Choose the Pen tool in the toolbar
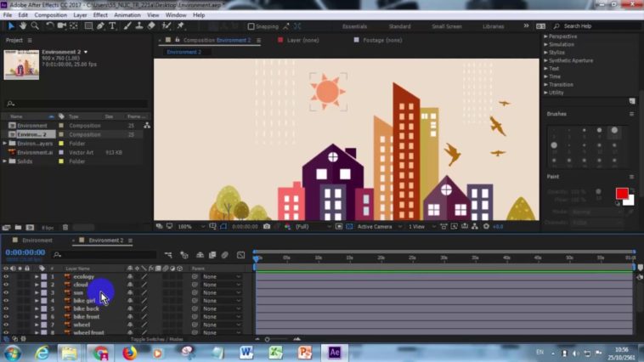Viewport: 644px width, 362px height. [x=100, y=25]
